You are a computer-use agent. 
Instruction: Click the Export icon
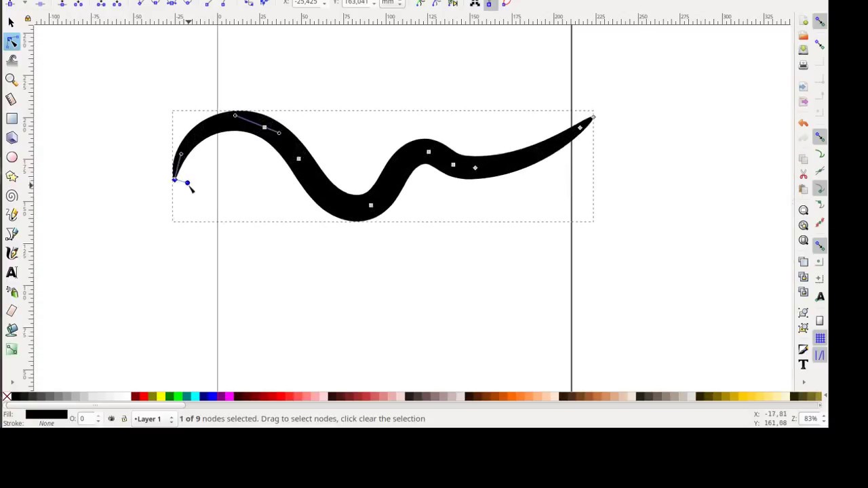[804, 102]
